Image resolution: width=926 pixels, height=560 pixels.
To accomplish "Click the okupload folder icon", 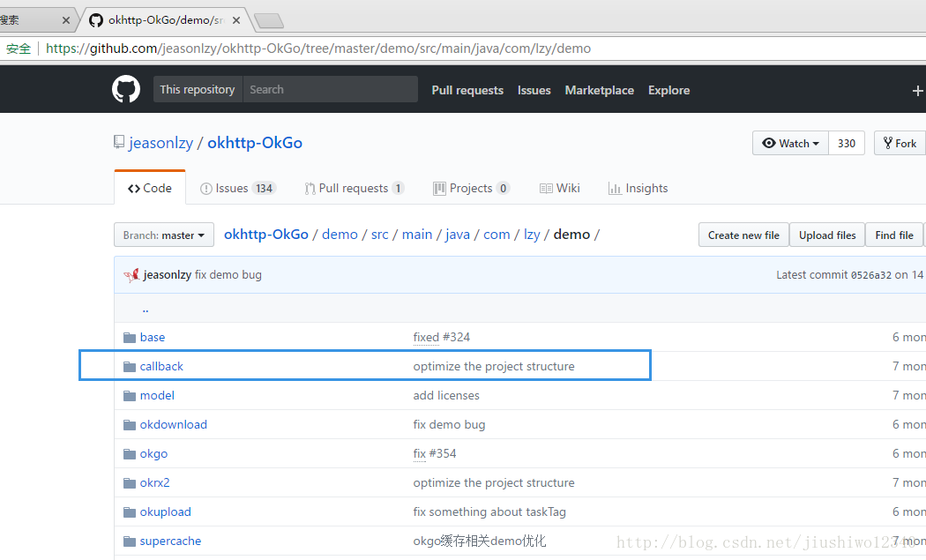I will click(130, 511).
